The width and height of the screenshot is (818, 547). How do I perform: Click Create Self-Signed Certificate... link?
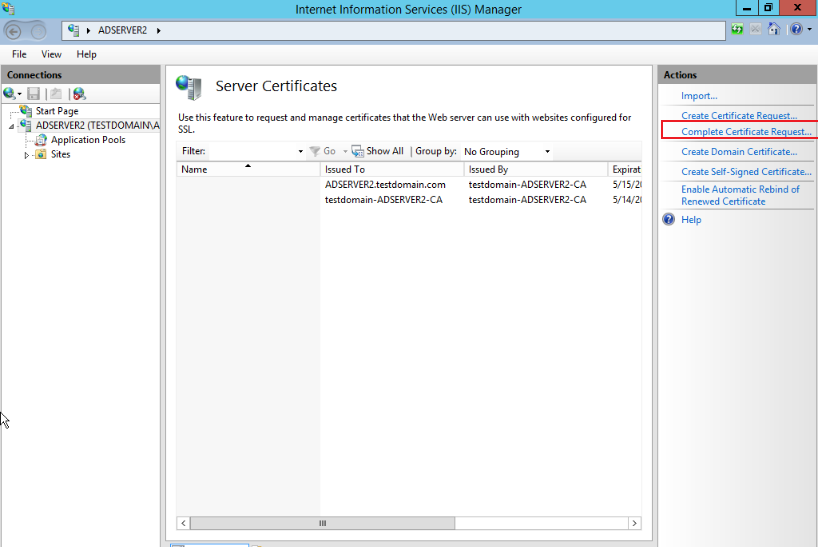747,172
